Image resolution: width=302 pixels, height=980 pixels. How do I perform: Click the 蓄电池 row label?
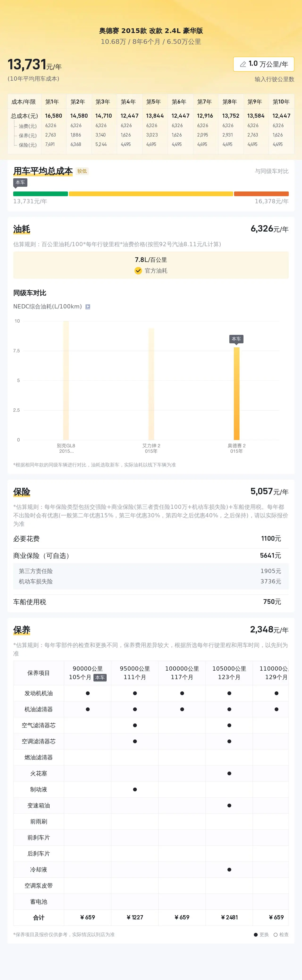(x=39, y=902)
